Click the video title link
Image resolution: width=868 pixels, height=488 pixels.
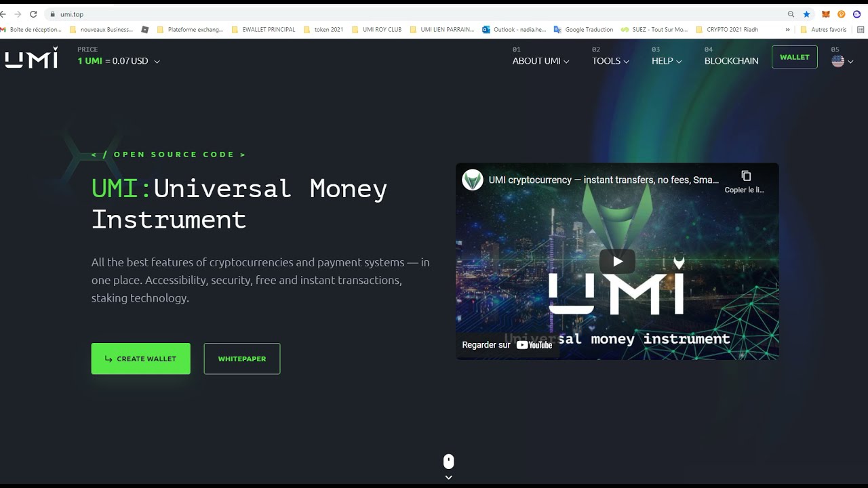(604, 180)
